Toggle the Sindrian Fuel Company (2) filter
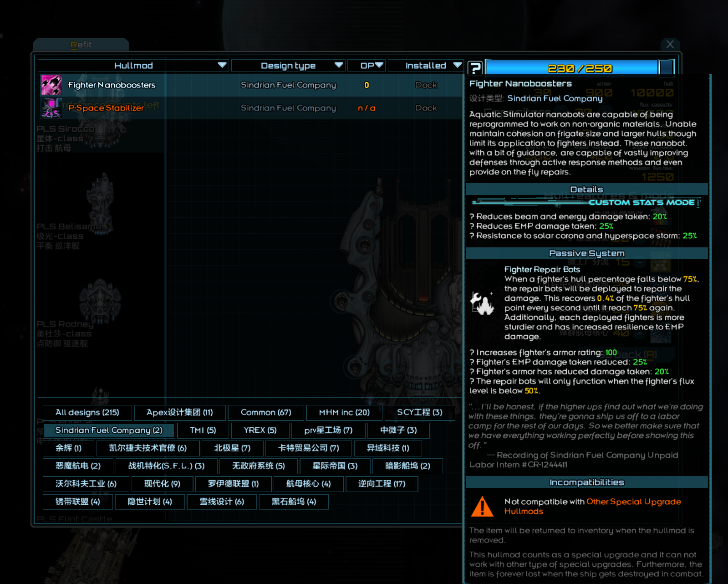Screen dimensions: 728x584 (x=109, y=430)
